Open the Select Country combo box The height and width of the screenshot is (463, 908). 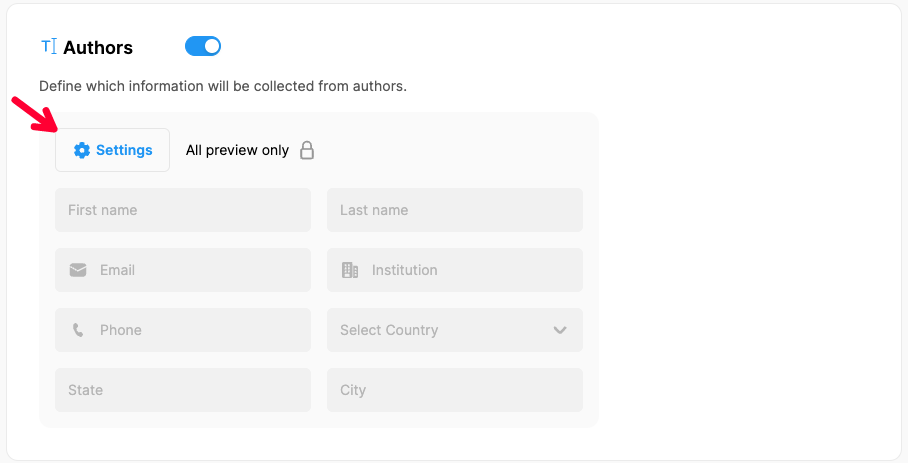[440, 330]
